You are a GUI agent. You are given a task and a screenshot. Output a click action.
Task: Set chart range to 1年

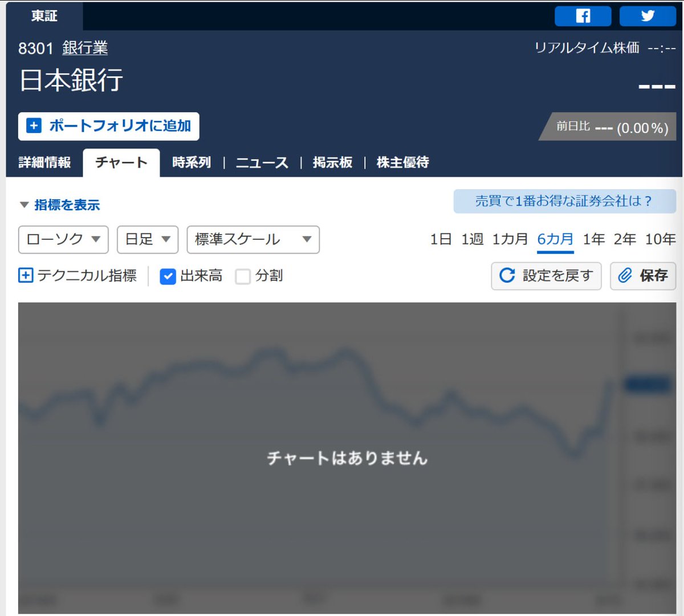click(x=593, y=239)
